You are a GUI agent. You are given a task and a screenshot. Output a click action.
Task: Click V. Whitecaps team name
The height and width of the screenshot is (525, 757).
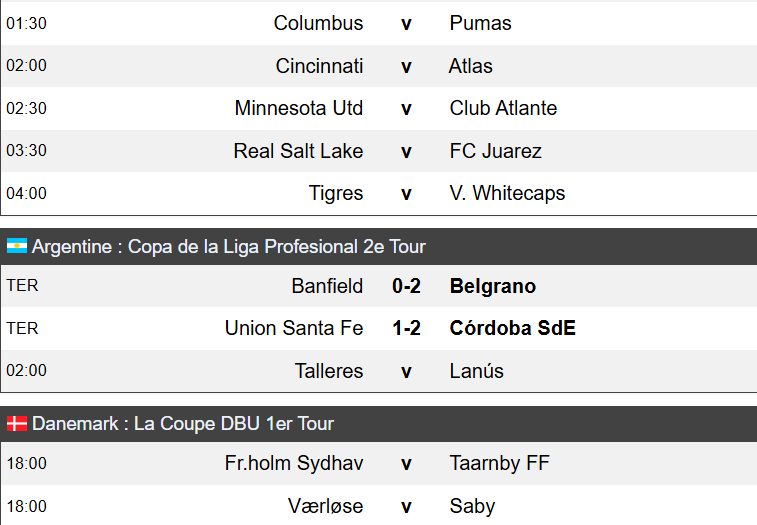(507, 193)
